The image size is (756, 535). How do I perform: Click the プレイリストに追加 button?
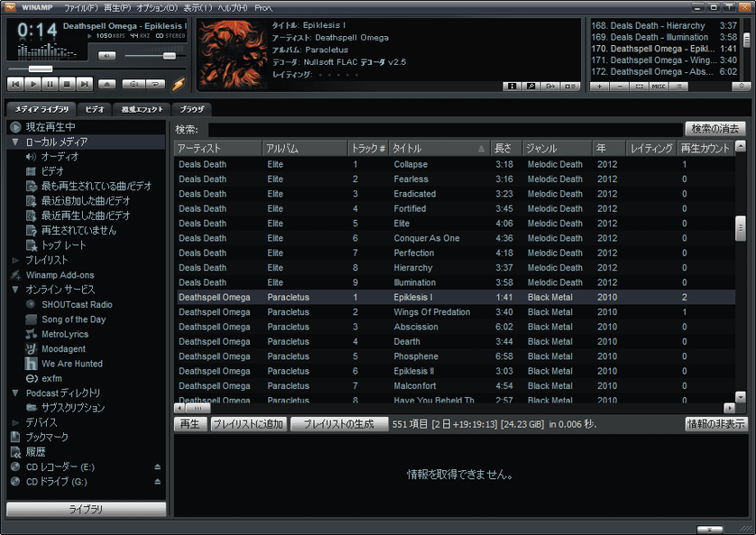coord(248,424)
